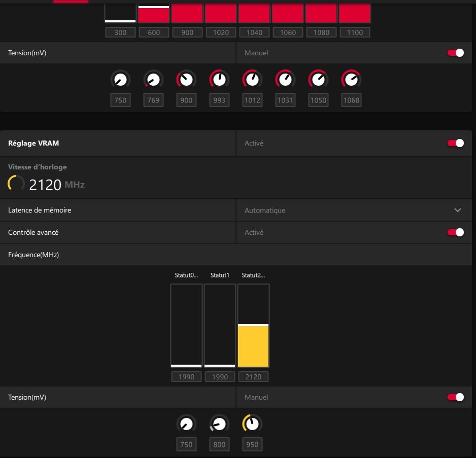Click the GPU voltage knob above 900
The height and width of the screenshot is (458, 476).
pyautogui.click(x=186, y=80)
